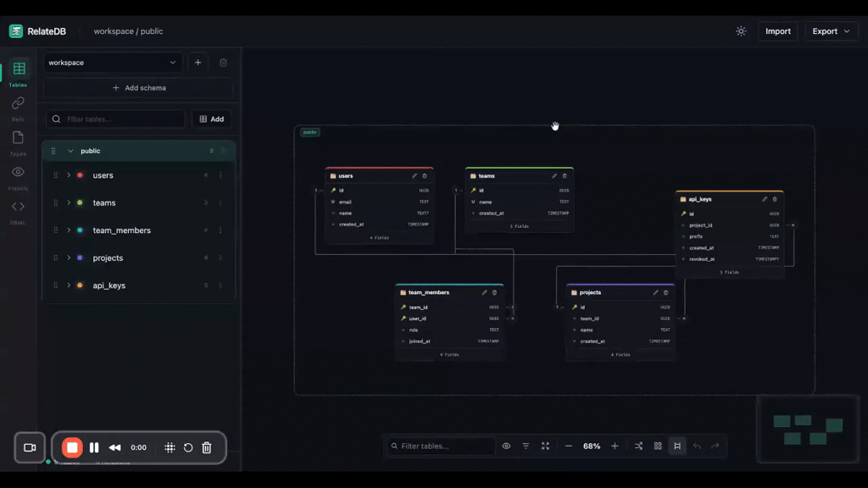Arrange tables in grid layout
Image resolution: width=868 pixels, height=488 pixels.
(x=658, y=446)
